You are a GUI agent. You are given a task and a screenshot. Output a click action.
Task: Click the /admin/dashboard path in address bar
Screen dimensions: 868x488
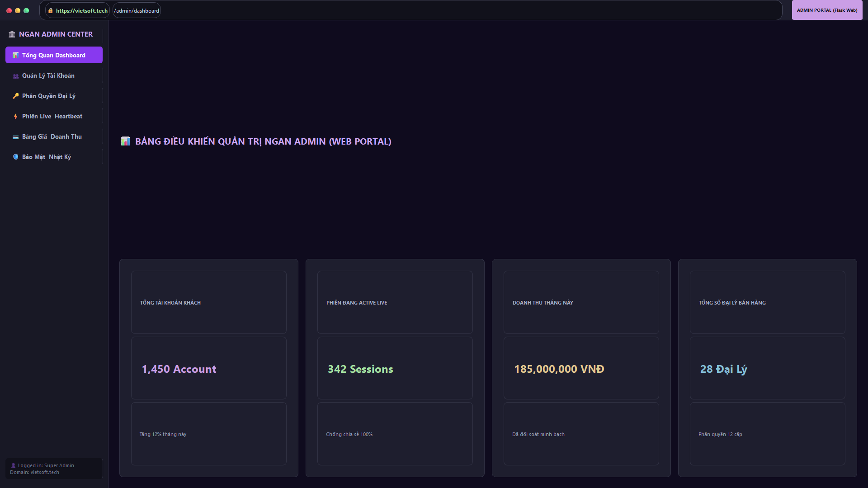137,10
